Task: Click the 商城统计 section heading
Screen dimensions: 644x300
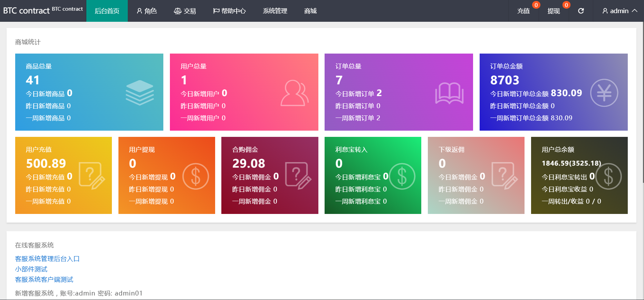Action: pos(28,42)
